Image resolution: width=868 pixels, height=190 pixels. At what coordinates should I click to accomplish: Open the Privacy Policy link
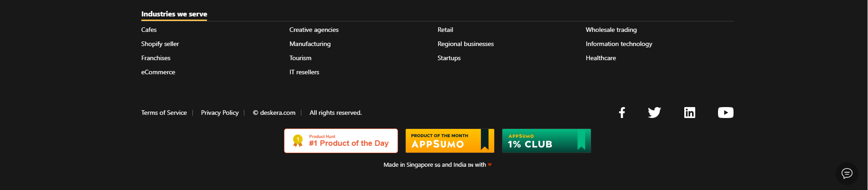(x=220, y=113)
